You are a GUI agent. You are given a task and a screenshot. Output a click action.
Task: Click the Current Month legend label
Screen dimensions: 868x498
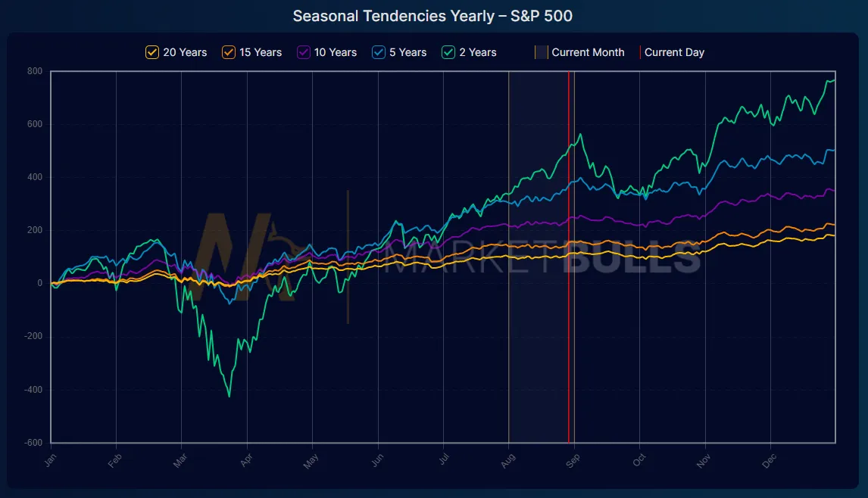(x=589, y=51)
